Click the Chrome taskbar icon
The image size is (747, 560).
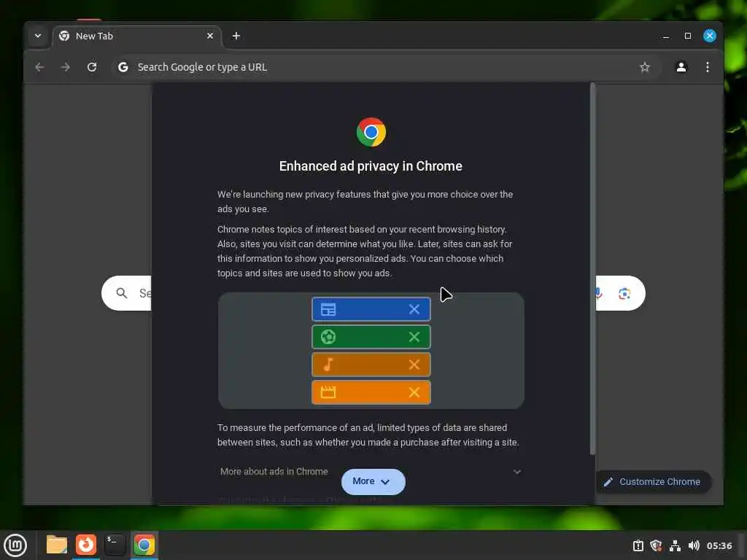click(144, 545)
